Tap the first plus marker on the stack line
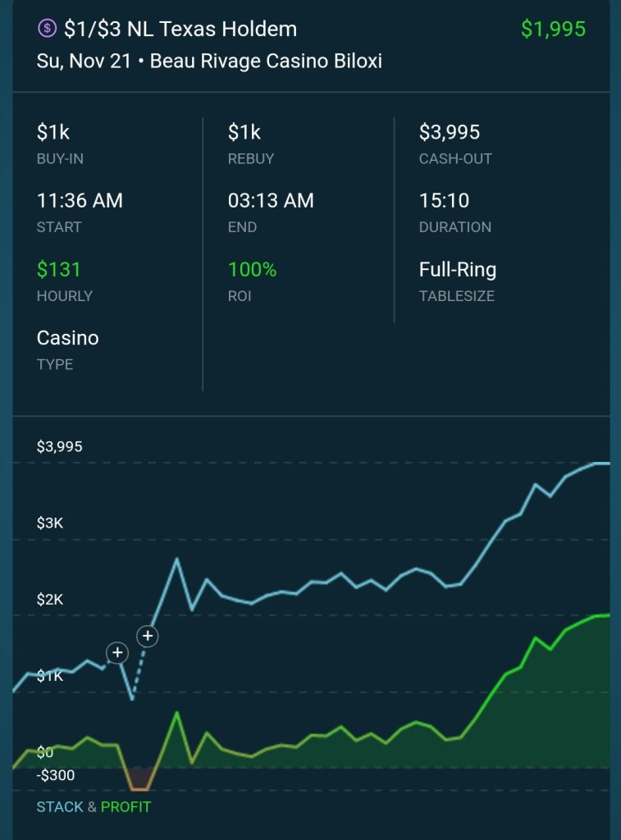This screenshot has height=840, width=621. coord(117,653)
